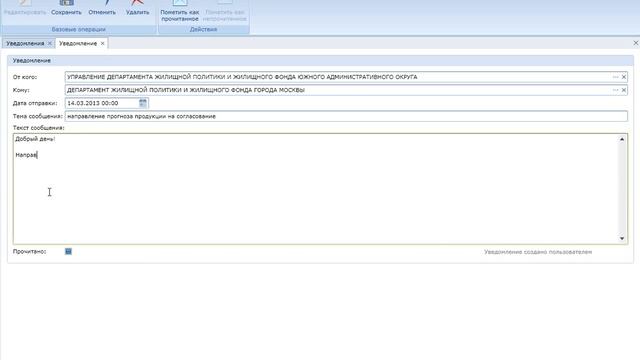Click the Удалить (delete) toolbar button
This screenshot has height=360, width=640.
click(137, 8)
